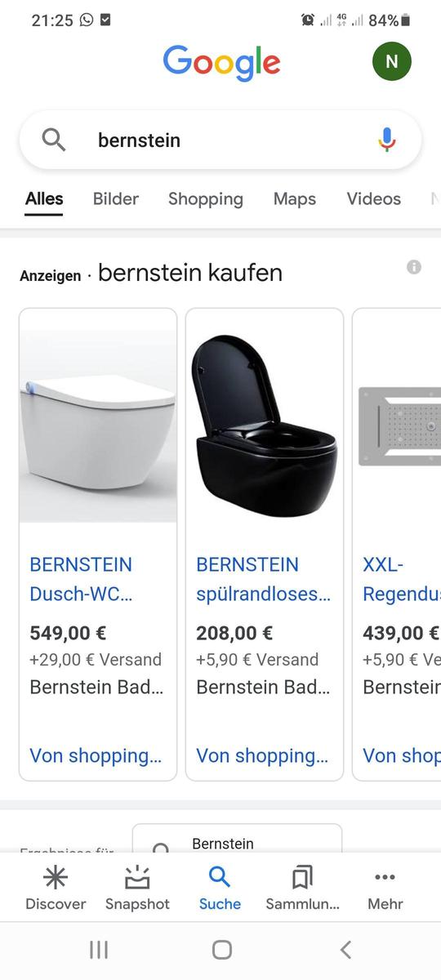Focus the search field containing bernstein

(x=220, y=140)
